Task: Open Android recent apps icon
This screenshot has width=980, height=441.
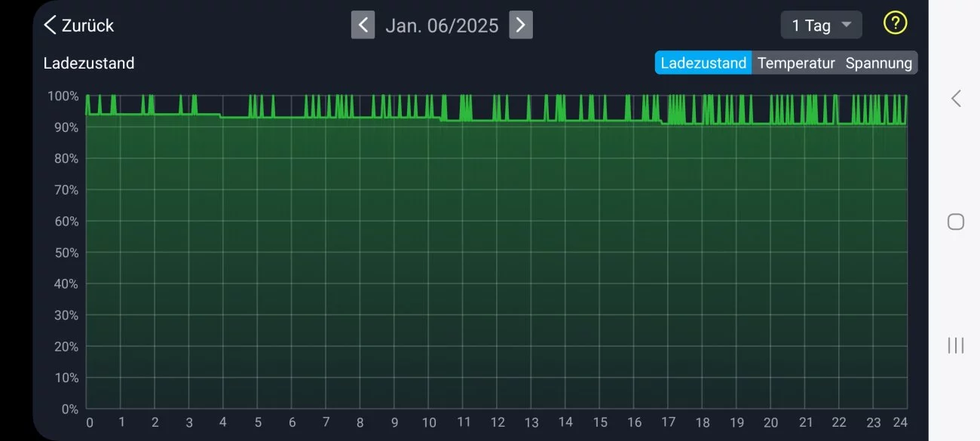Action: coord(956,345)
